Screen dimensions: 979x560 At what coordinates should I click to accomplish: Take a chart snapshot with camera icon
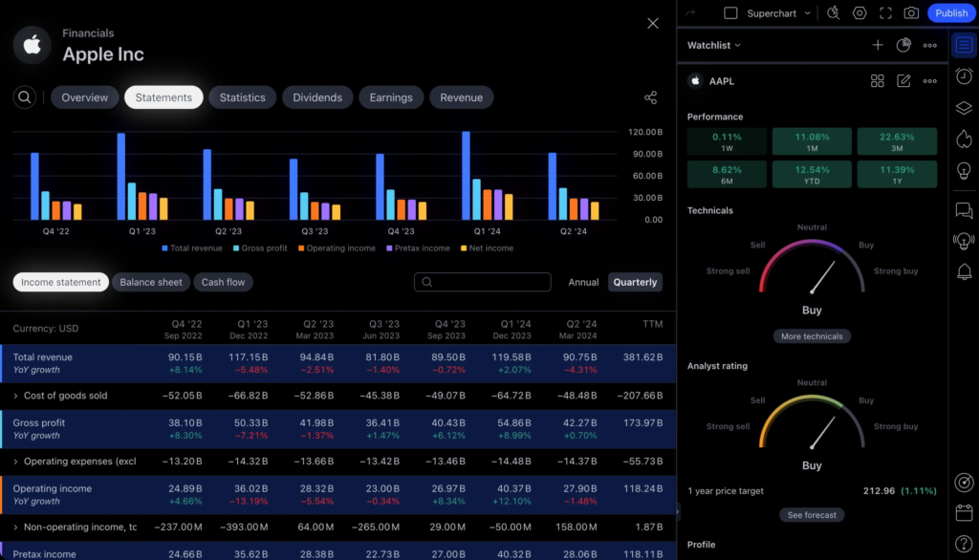(911, 13)
